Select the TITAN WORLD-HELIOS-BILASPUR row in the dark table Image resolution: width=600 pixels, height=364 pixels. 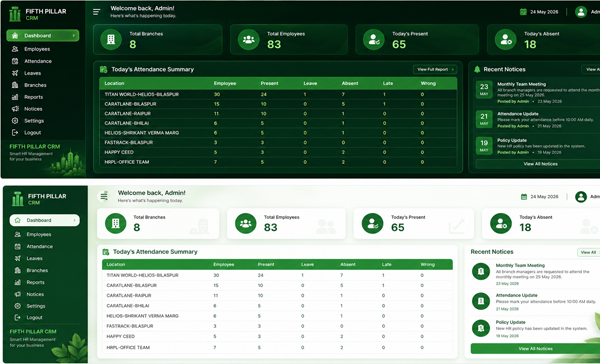278,94
